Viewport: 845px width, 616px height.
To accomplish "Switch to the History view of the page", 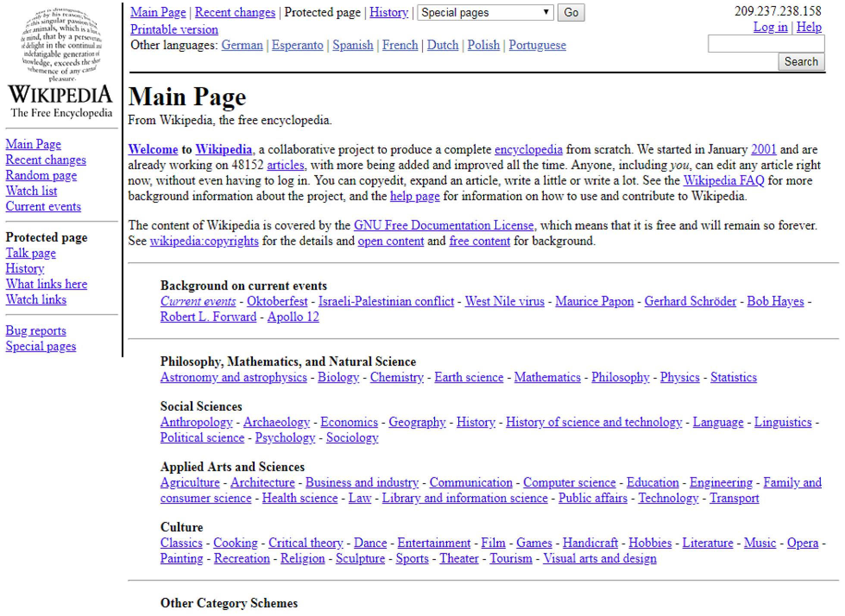I will pyautogui.click(x=388, y=13).
